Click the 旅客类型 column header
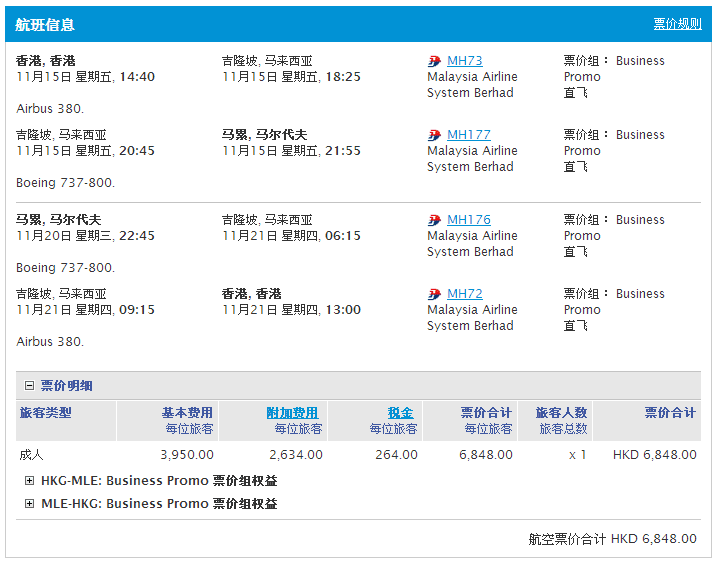This screenshot has width=716, height=561. (45, 413)
